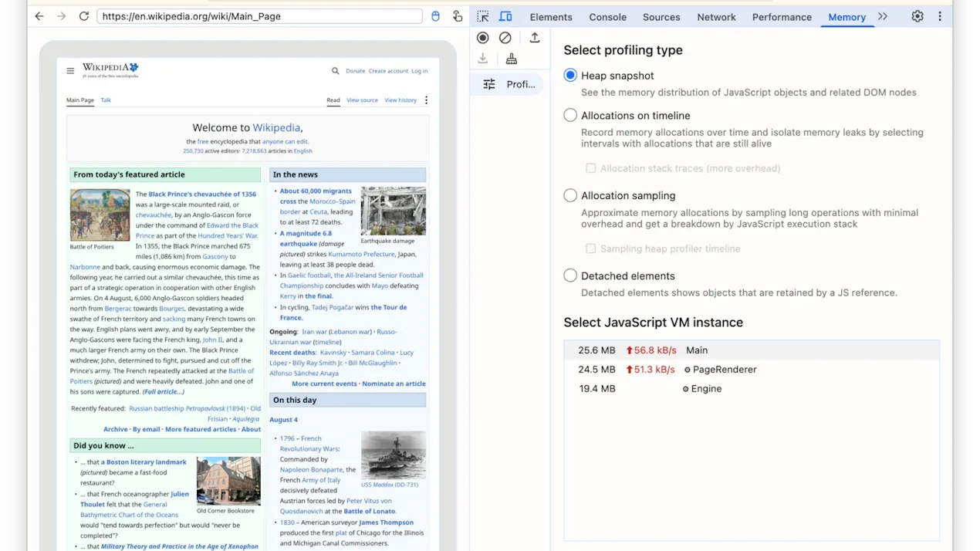Expand more DevTools tabs chevron
The height and width of the screenshot is (551, 980).
click(883, 16)
